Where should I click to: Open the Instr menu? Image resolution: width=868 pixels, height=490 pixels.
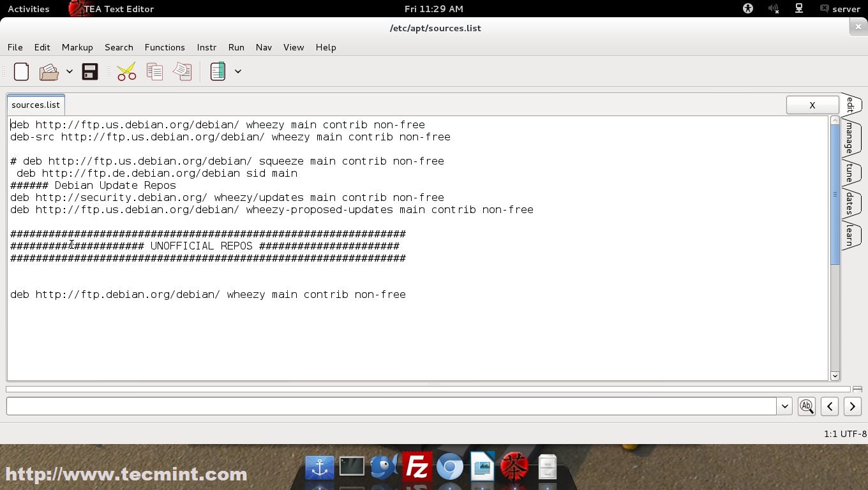click(207, 47)
